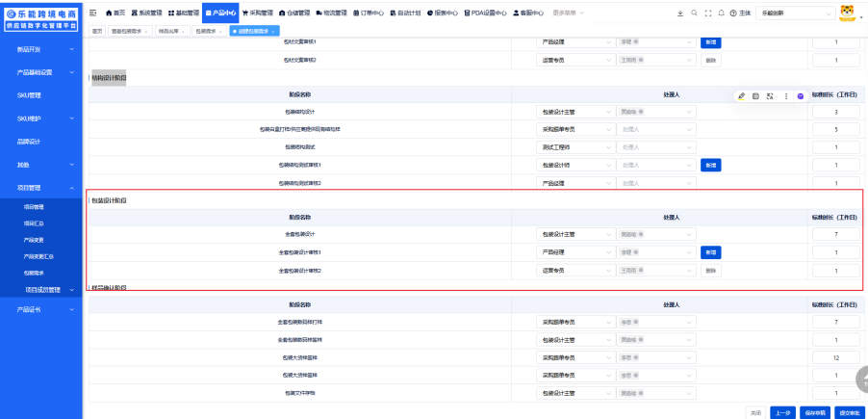
Task: Click the notification bell icon
Action: point(721,13)
